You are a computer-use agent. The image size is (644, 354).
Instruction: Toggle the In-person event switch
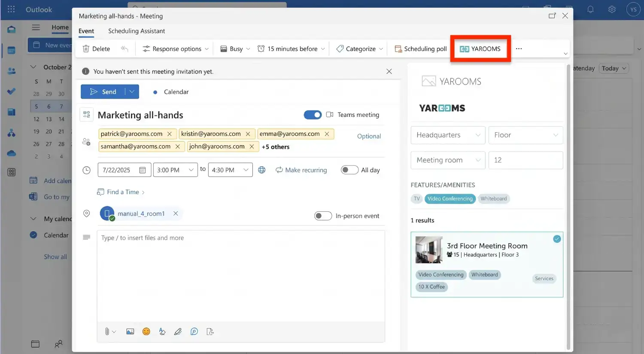323,216
